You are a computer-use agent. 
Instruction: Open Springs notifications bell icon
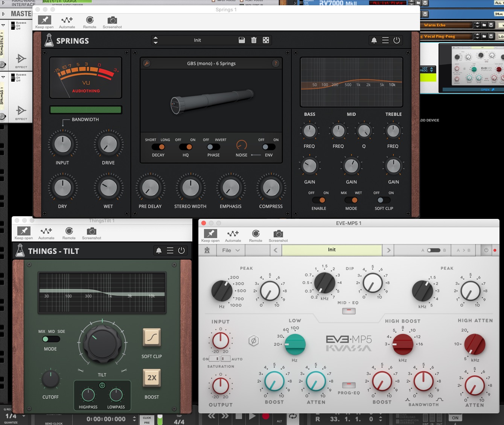click(374, 40)
